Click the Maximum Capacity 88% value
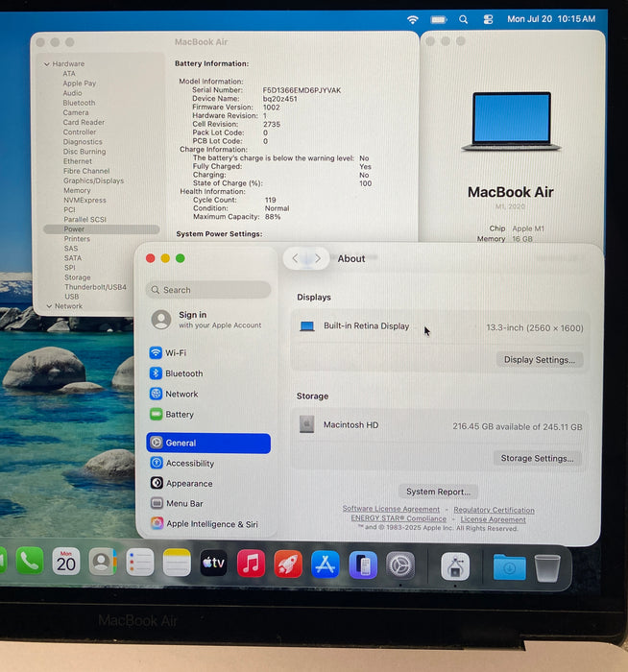The image size is (628, 672). coord(273,217)
